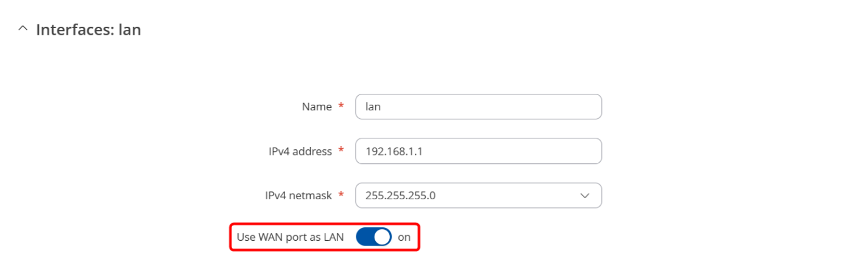The width and height of the screenshot is (868, 270).
Task: Click the "lan" text in Name field
Action: [x=373, y=107]
